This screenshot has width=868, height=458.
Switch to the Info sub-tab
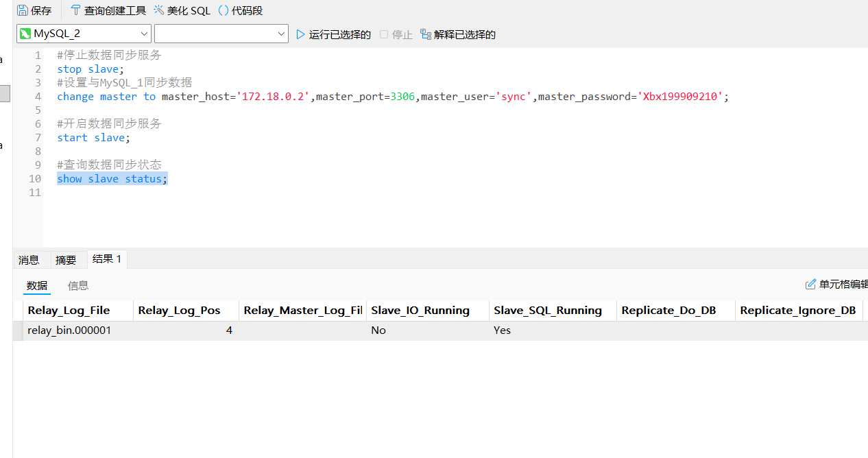point(78,285)
